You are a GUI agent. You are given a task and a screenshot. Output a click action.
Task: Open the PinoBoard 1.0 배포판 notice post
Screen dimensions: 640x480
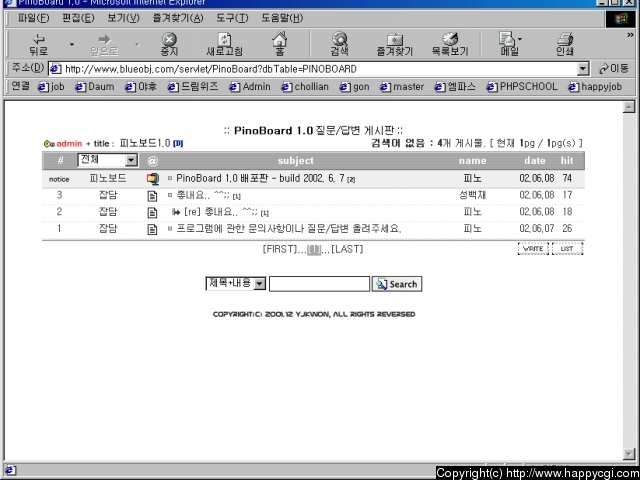click(x=260, y=179)
